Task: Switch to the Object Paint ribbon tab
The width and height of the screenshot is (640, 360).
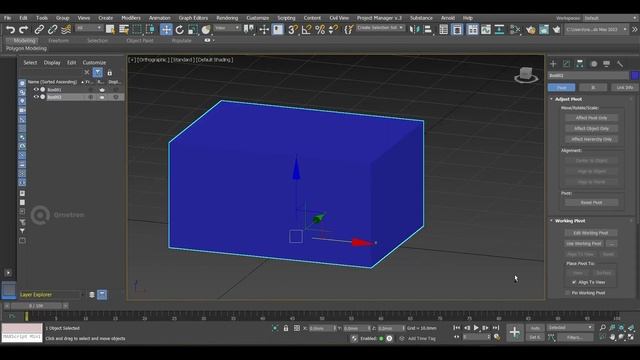Action: (x=140, y=41)
